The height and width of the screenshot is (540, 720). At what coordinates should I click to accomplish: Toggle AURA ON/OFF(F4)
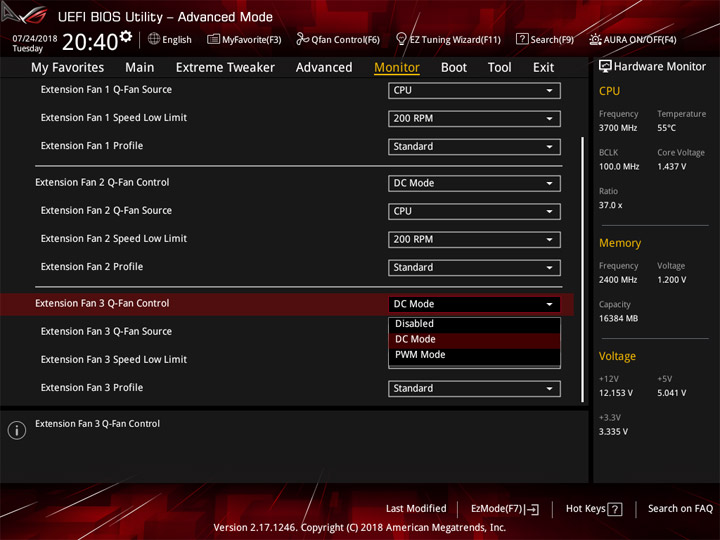(633, 39)
